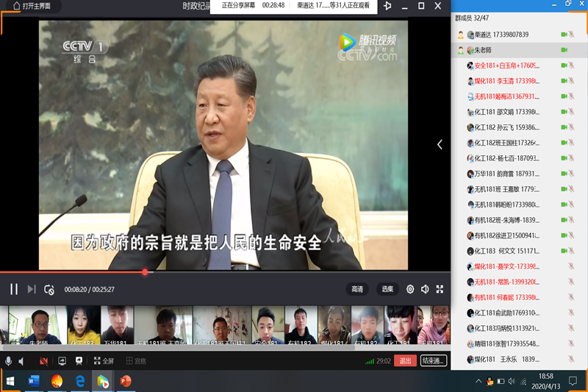Open the 高清 quality selector

[357, 289]
